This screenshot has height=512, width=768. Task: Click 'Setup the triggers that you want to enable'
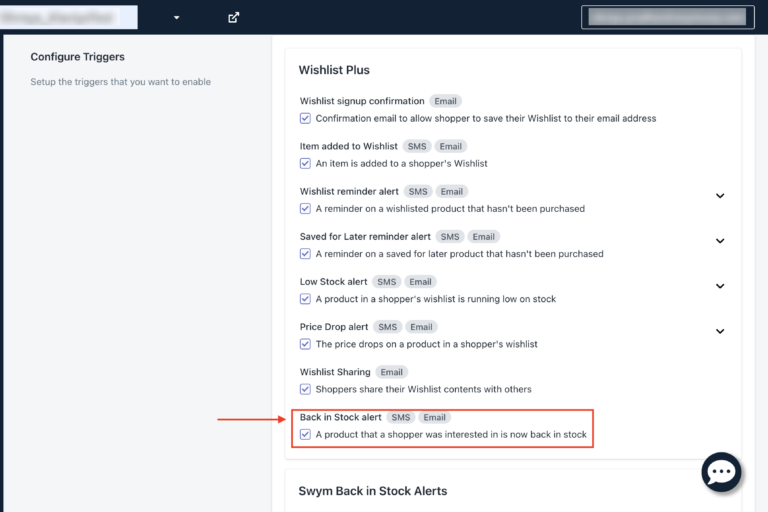click(x=120, y=82)
